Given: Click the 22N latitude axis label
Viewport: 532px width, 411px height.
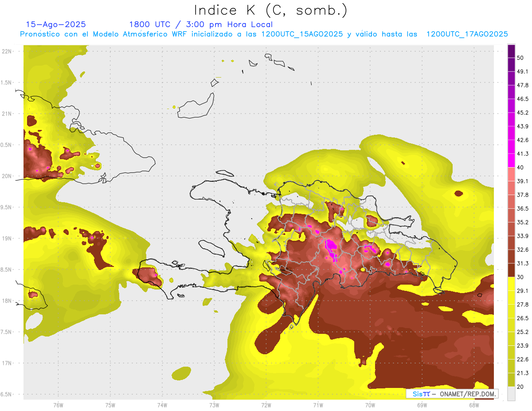Looking at the screenshot, I should tap(7, 51).
